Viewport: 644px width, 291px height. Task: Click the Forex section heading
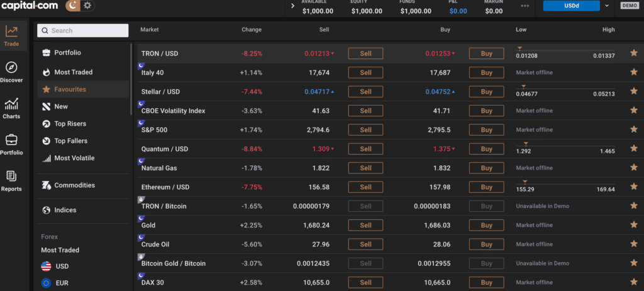(49, 237)
